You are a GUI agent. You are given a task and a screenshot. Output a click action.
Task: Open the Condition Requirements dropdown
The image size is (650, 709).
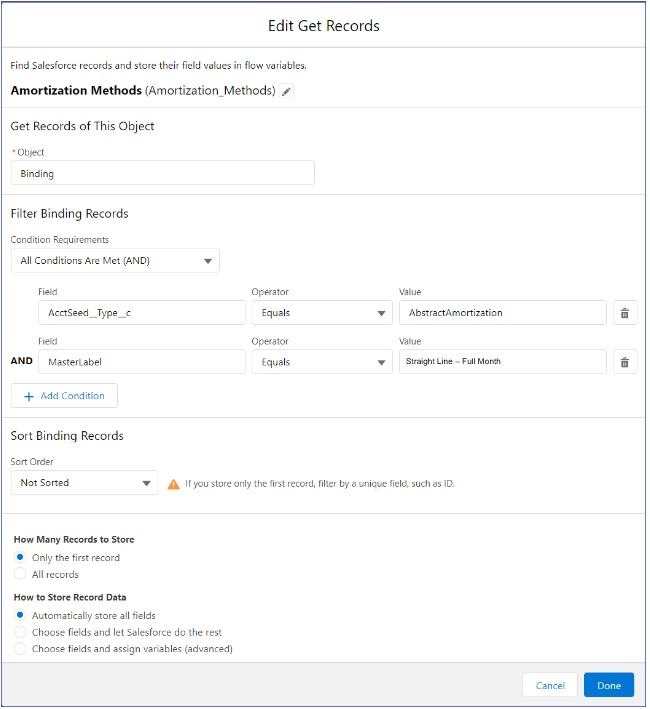pos(115,261)
